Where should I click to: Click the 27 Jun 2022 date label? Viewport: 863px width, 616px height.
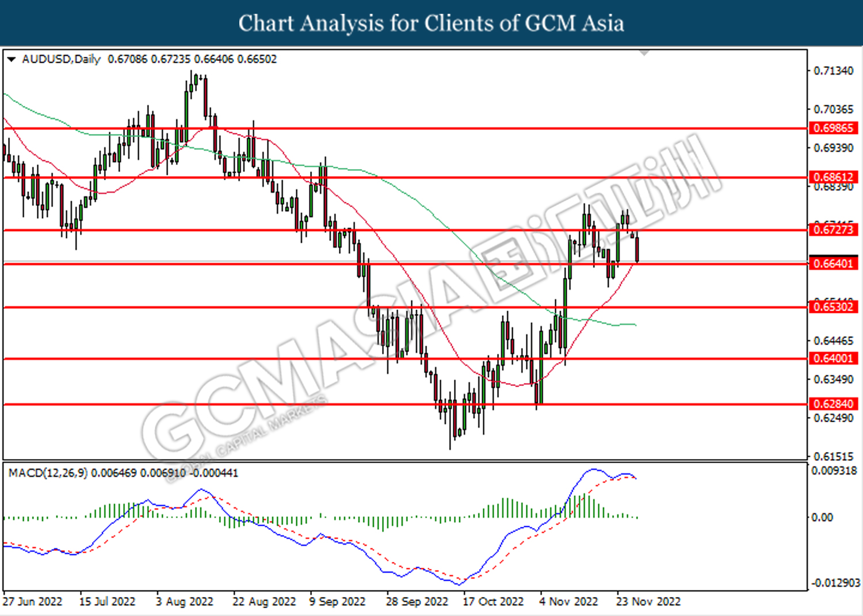tap(32, 602)
